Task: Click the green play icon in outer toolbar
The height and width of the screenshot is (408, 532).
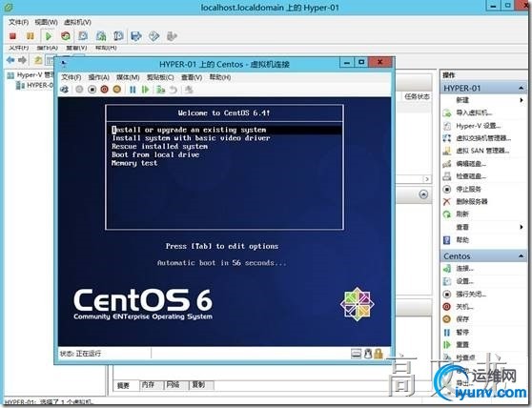Action: coord(49,36)
